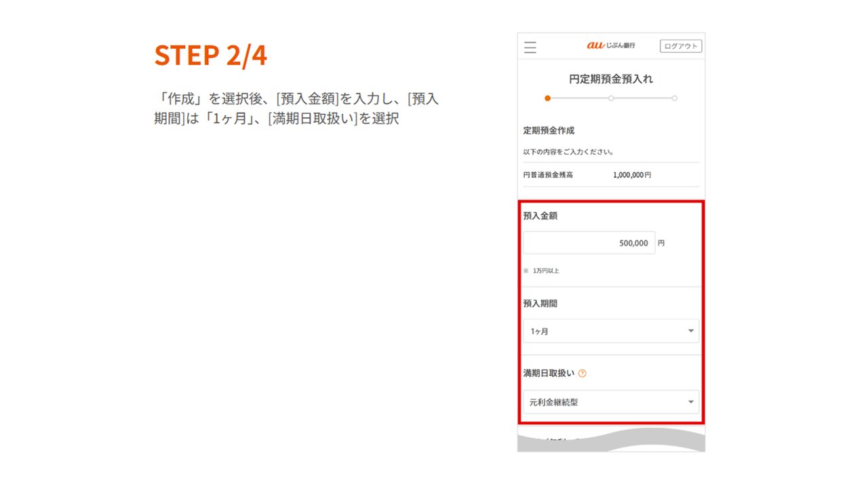Click the STEP 2/4 heading
The image size is (868, 488).
[211, 56]
